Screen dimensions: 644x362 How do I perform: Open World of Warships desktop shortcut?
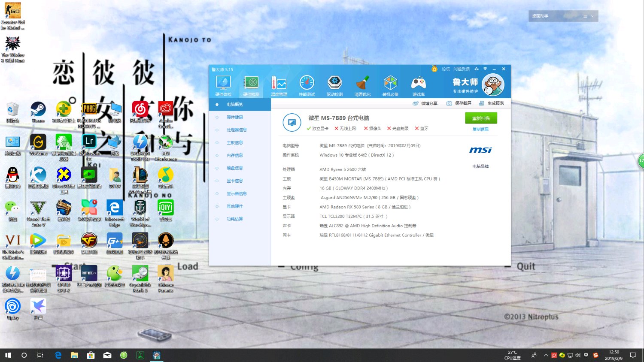(140, 214)
